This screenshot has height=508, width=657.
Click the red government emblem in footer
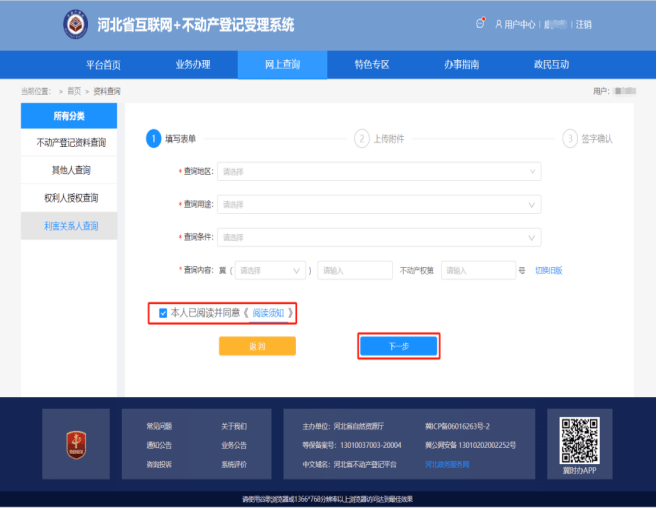coord(75,440)
